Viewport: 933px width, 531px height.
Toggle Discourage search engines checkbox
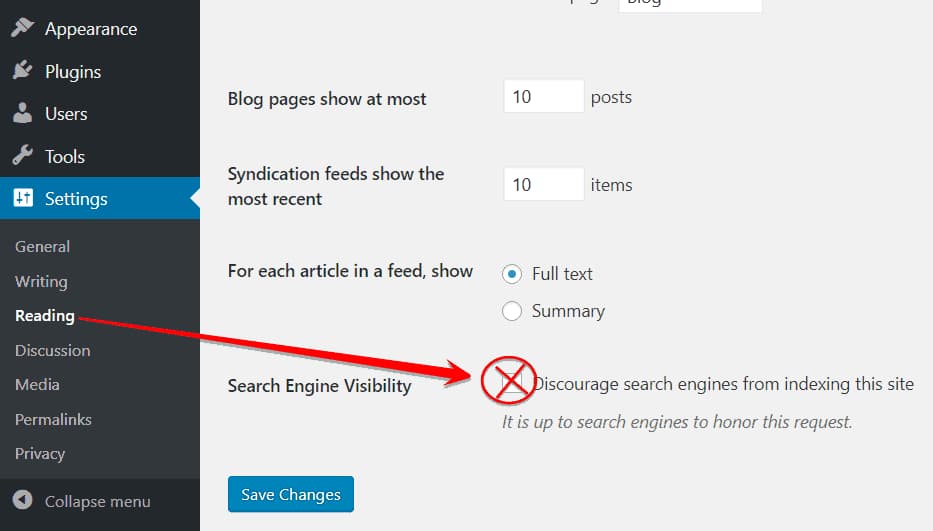coord(512,383)
